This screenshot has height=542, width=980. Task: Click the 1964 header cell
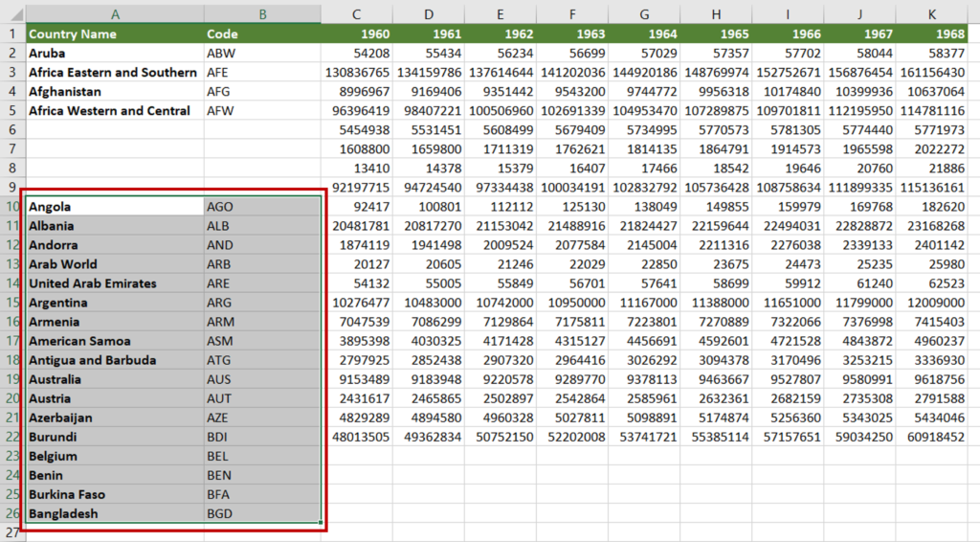644,34
